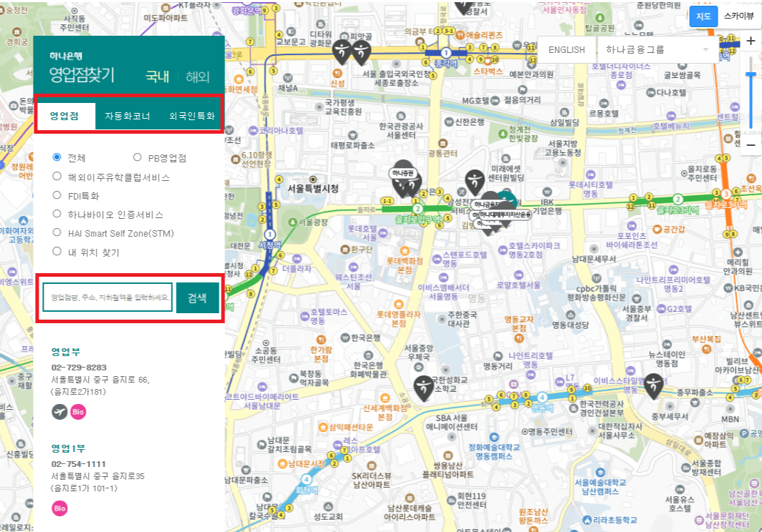Select the 내 위치 찾기 radio option
The image size is (762, 532).
(x=57, y=251)
